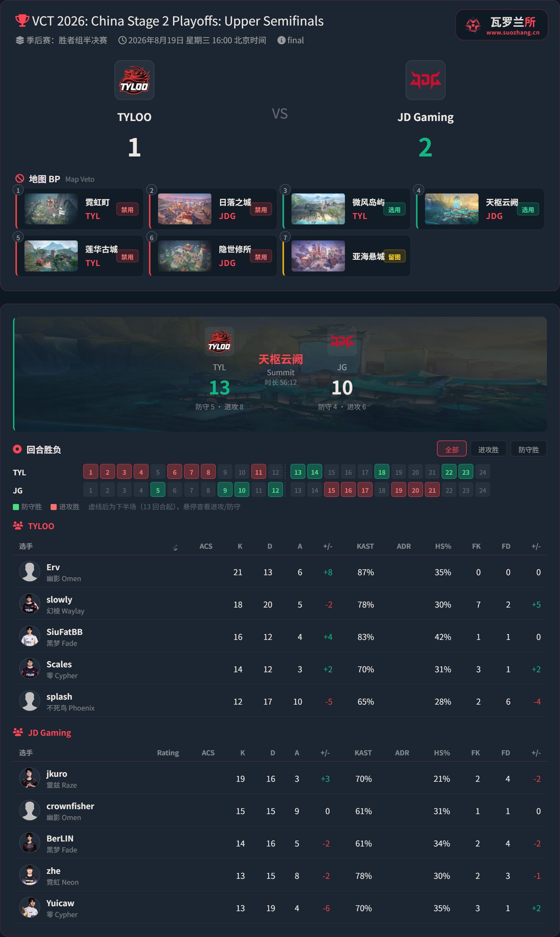Click the 进攻胜 legend swatch
Image resolution: width=560 pixels, height=937 pixels.
click(54, 506)
